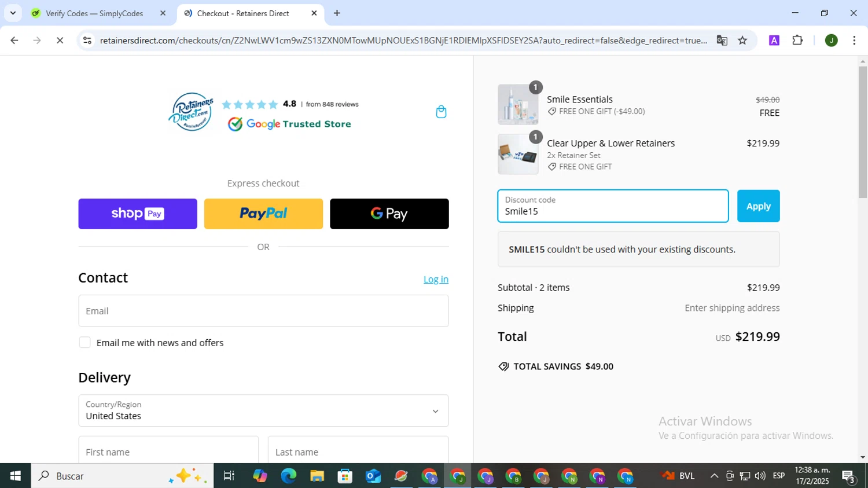Open the Windows Start menu

(x=15, y=476)
